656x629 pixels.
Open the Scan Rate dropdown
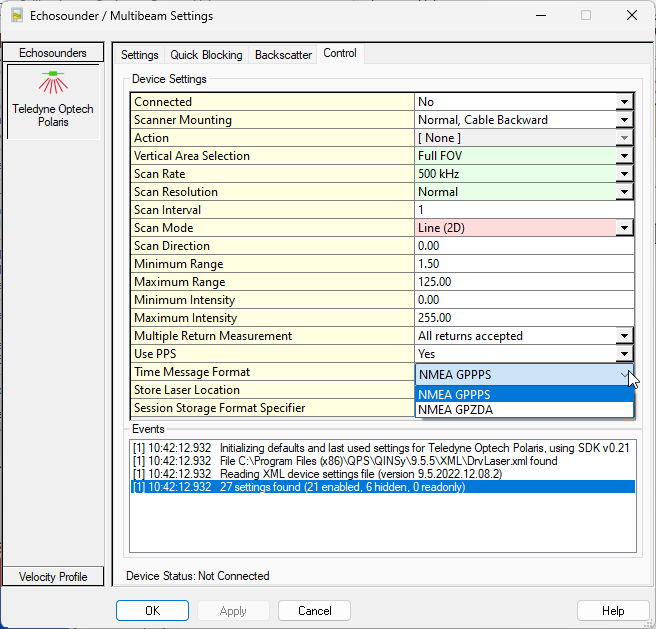click(x=624, y=174)
